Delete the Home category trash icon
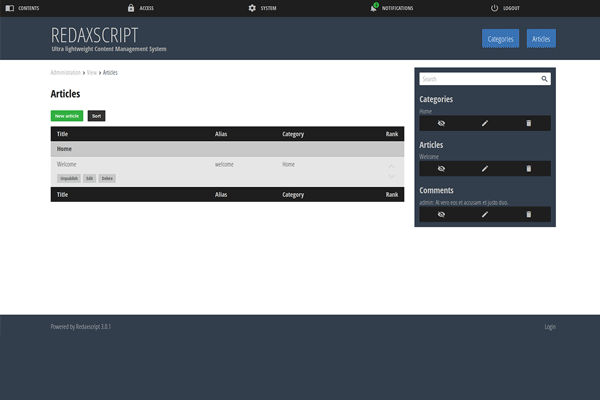This screenshot has height=400, width=600. (x=529, y=123)
